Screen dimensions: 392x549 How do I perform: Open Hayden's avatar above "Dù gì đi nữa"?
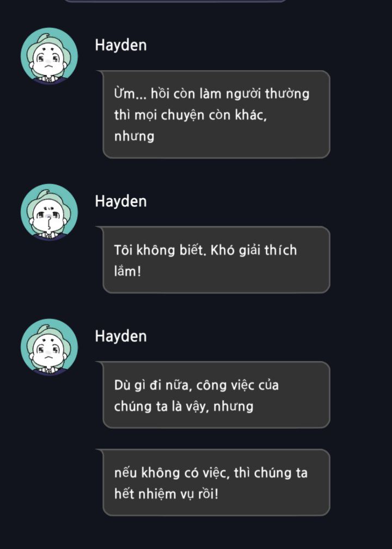point(50,347)
